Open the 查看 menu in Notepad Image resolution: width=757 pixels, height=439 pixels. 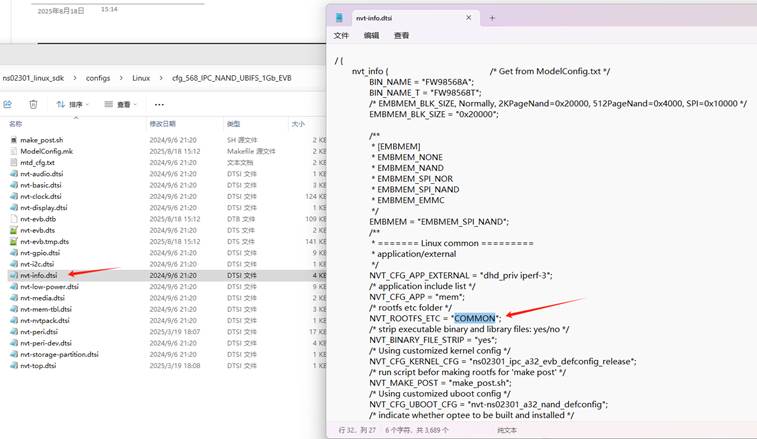coord(401,36)
